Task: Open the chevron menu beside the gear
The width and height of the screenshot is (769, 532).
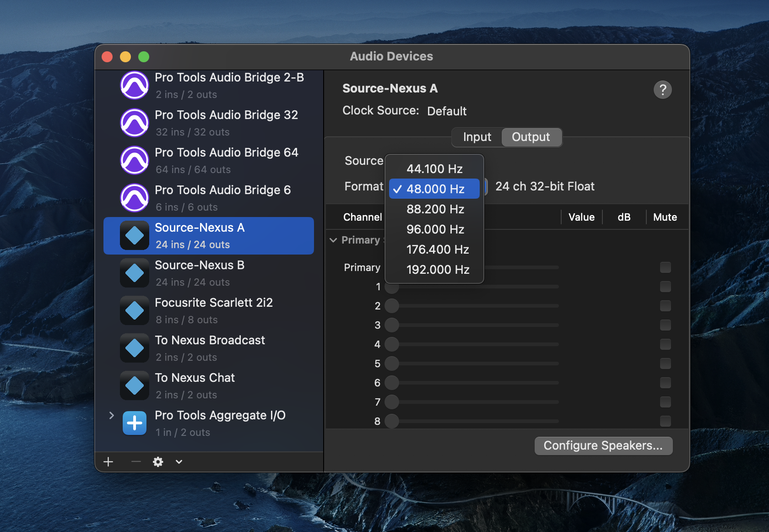Action: click(179, 462)
